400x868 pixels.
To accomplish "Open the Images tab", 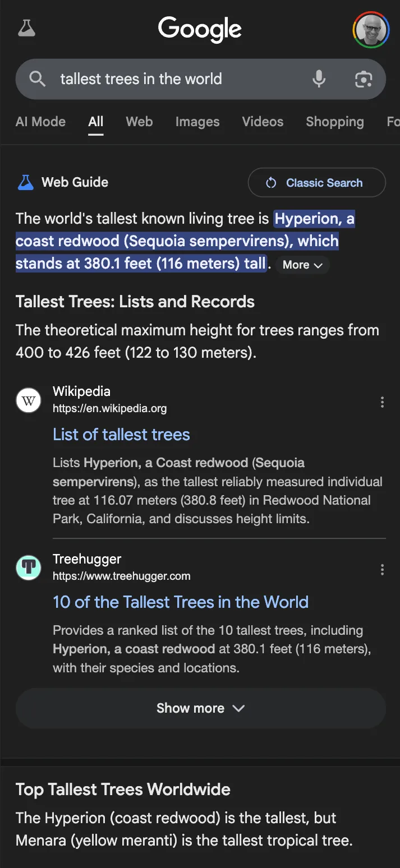I will pos(197,122).
